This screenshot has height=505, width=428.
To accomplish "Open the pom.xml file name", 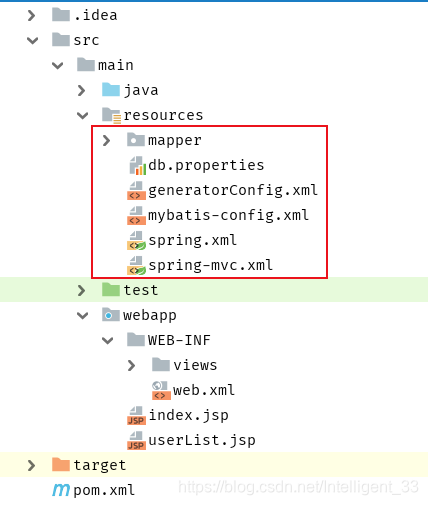I will (x=104, y=491).
